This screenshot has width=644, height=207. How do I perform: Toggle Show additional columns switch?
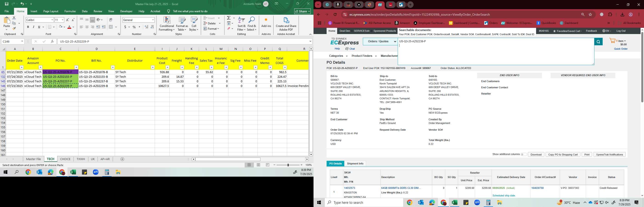(524, 154)
